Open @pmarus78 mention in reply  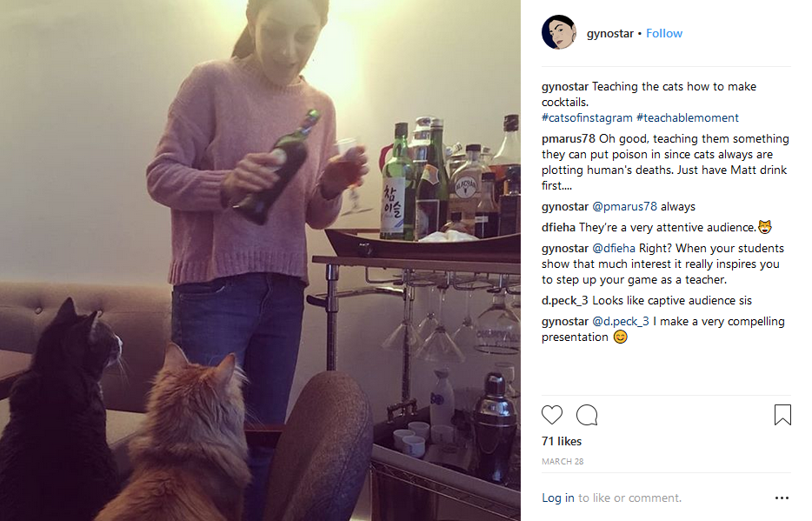click(624, 207)
